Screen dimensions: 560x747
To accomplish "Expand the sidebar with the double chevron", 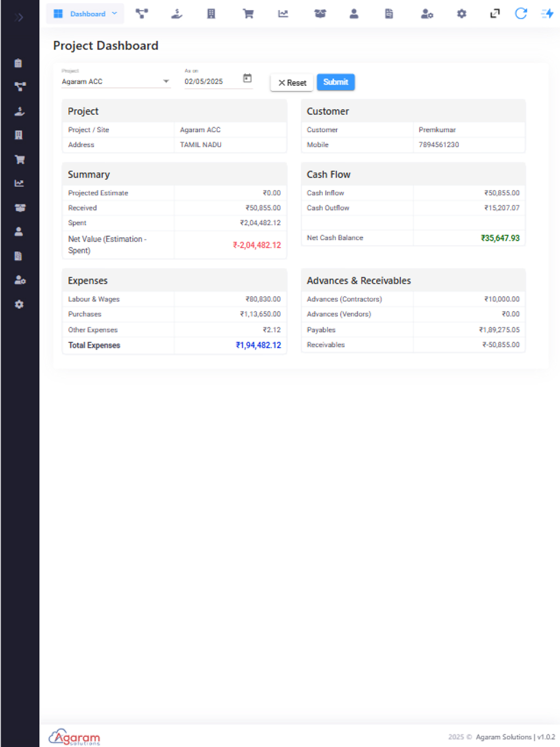I will pos(19,17).
